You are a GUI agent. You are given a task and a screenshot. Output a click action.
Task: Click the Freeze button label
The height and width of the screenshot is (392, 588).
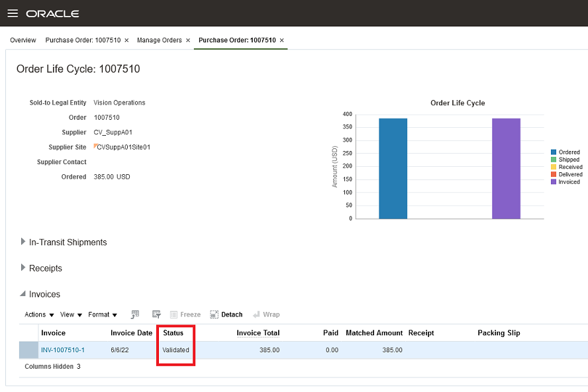coord(191,315)
